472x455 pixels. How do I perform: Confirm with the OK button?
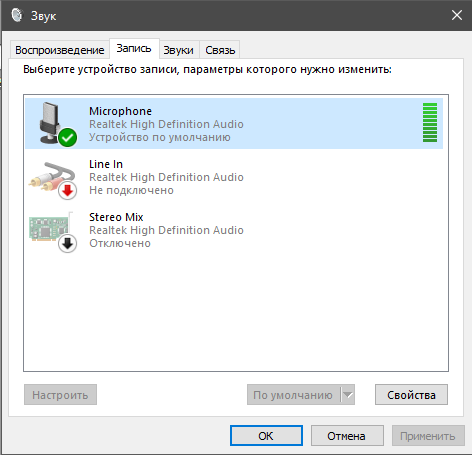coord(266,435)
